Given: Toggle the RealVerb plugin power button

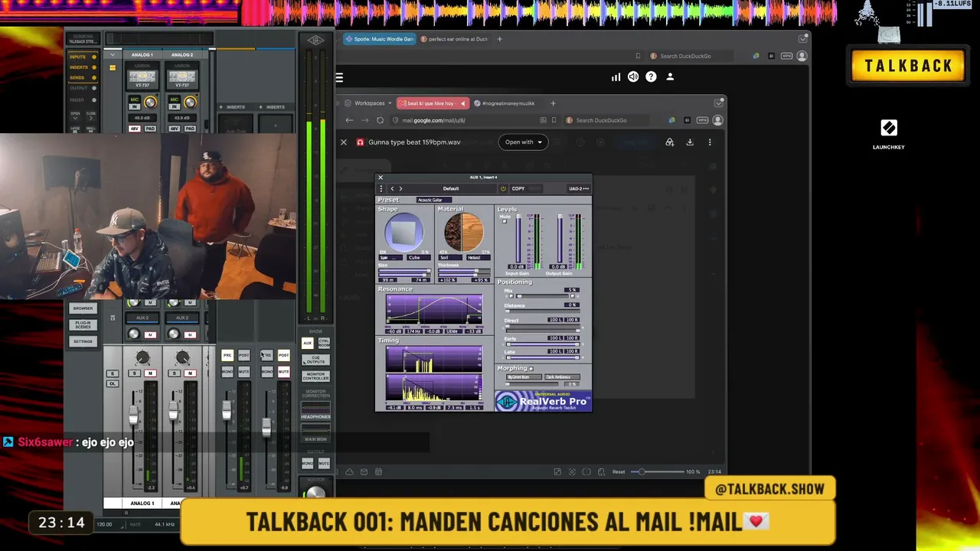Looking at the screenshot, I should [503, 188].
